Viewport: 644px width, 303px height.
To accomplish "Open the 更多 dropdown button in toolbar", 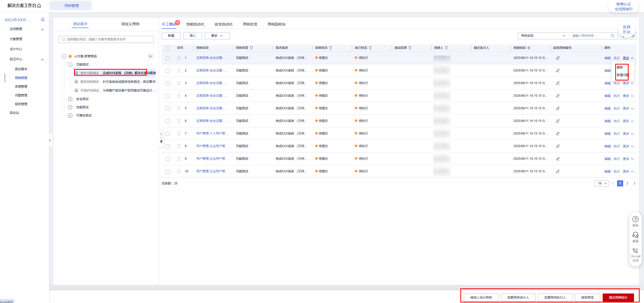I will 217,36.
